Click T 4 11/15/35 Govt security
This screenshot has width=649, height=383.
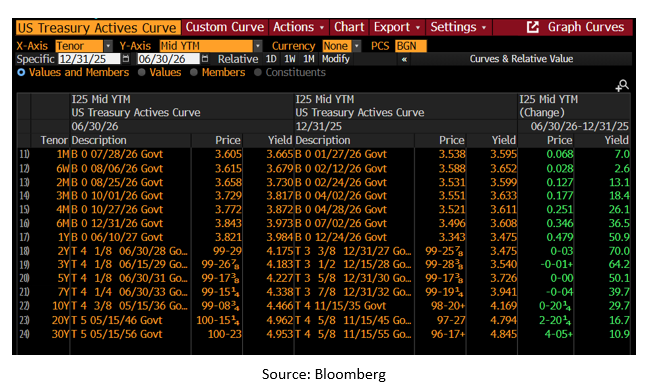tap(341, 306)
